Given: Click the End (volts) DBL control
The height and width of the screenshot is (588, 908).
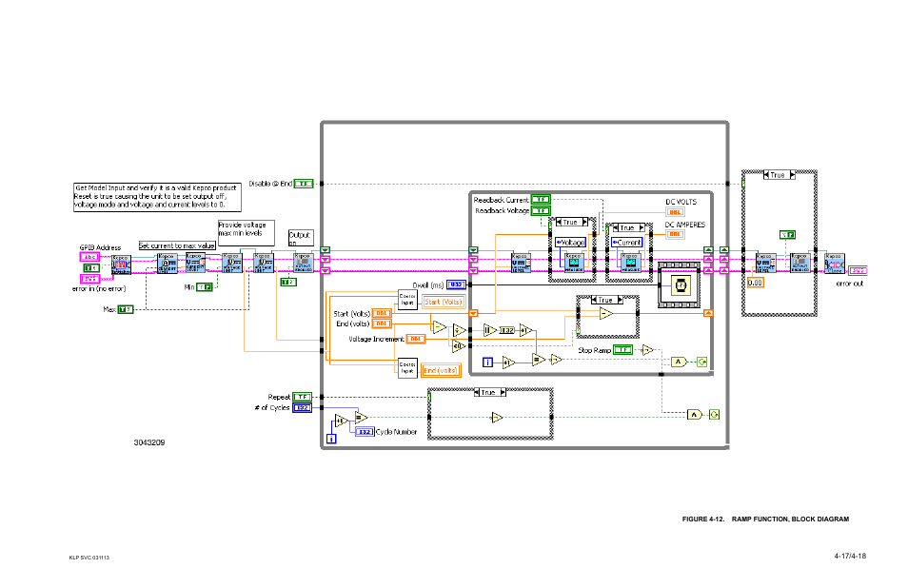Looking at the screenshot, I should (382, 323).
